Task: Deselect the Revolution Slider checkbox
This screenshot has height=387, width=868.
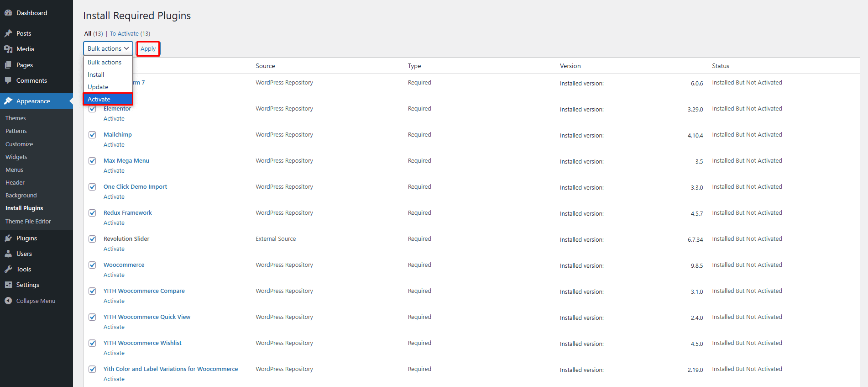Action: tap(92, 239)
